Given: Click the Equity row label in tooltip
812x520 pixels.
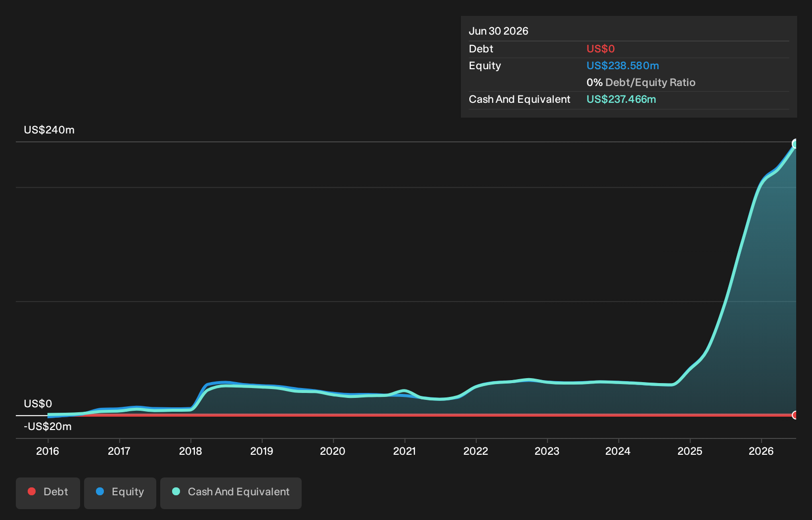Looking at the screenshot, I should pos(485,66).
